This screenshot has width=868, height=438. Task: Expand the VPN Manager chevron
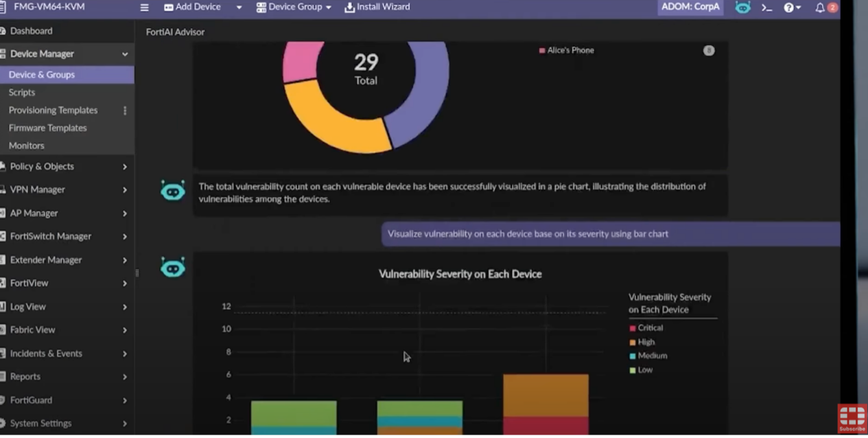point(125,190)
